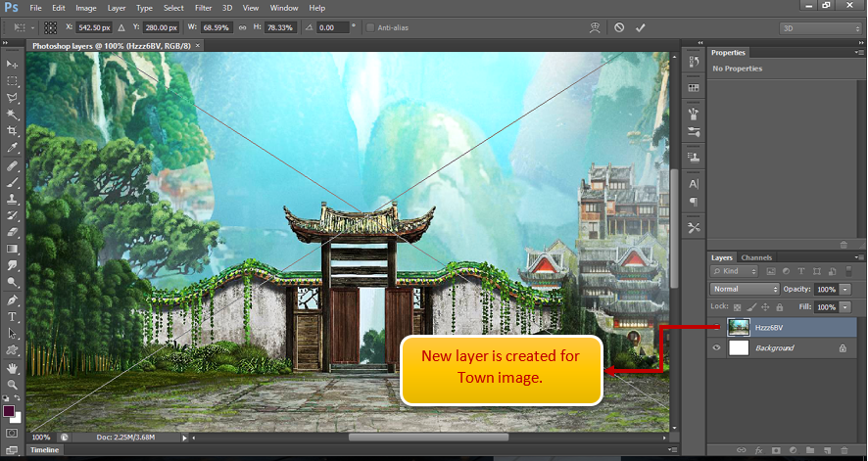Screen dimensions: 868x461
Task: Link layers icon at panel bottom
Action: pos(742,450)
